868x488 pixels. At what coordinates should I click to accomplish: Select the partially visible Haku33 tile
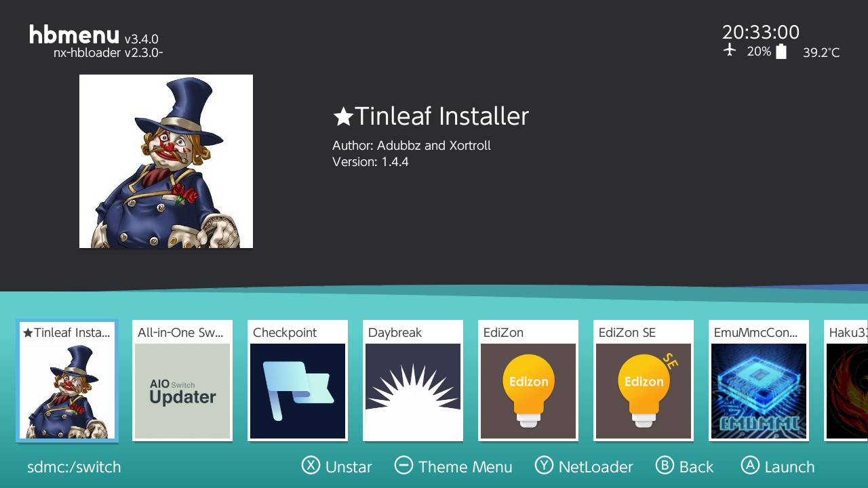click(846, 381)
